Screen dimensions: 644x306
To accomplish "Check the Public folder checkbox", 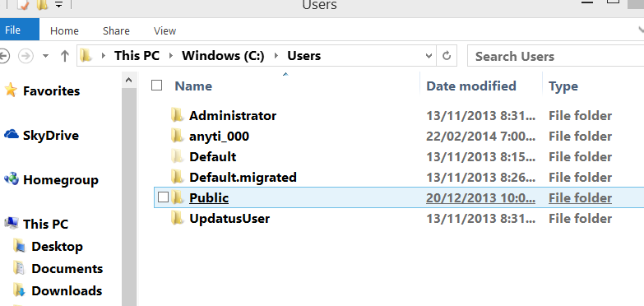I will click(163, 197).
